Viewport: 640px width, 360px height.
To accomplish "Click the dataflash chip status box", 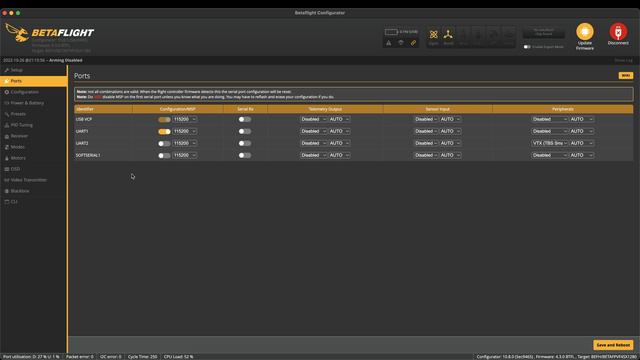I will [x=544, y=33].
